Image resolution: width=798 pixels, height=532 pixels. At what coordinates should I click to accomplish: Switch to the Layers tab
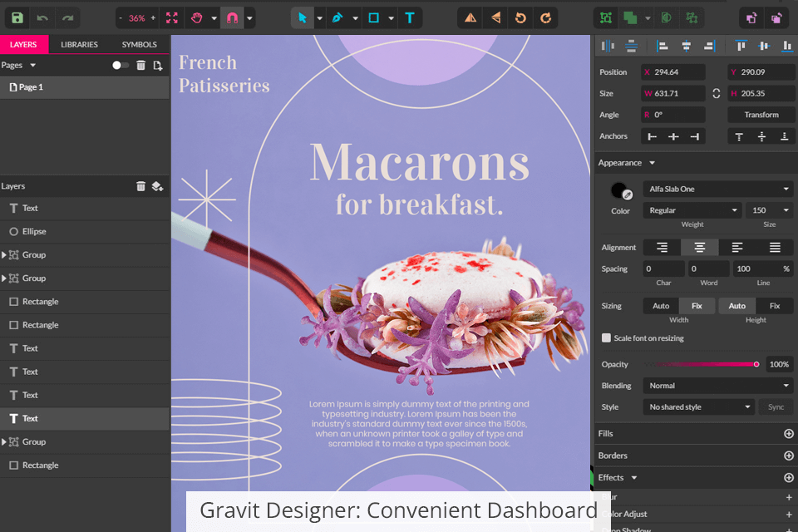pyautogui.click(x=23, y=44)
